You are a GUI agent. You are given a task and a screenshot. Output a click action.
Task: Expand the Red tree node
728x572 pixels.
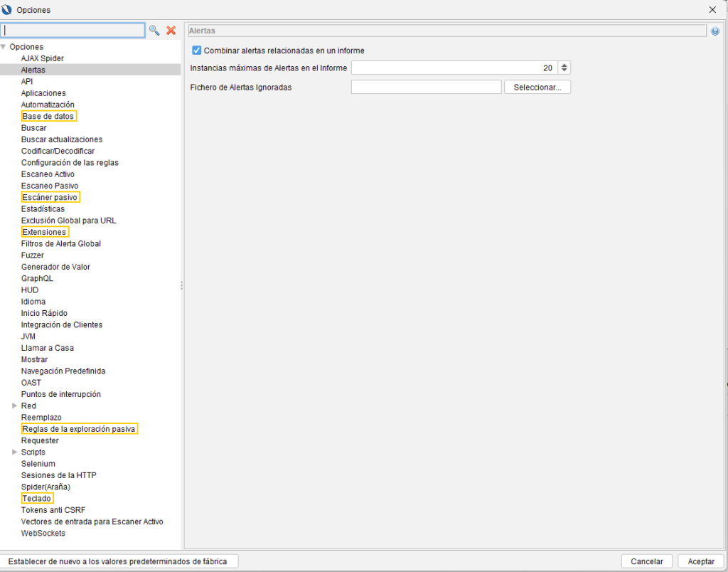coord(14,406)
